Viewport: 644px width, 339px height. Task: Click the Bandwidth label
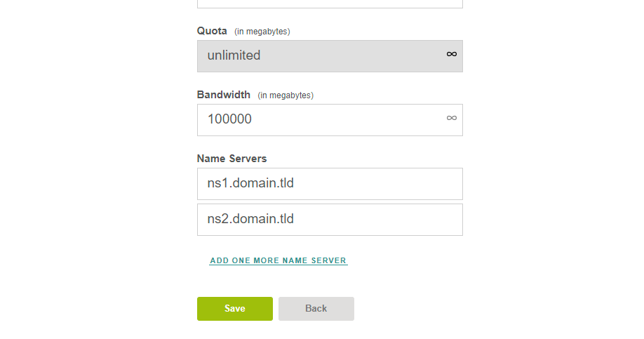tap(223, 95)
